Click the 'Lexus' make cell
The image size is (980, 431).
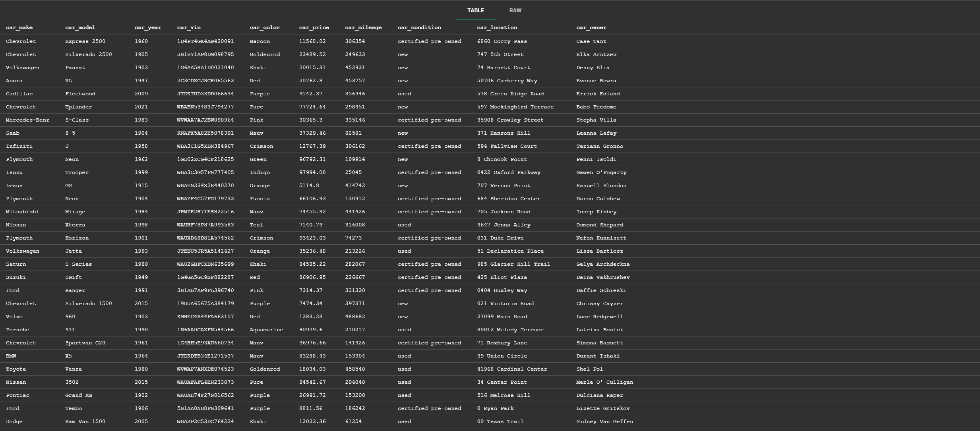pyautogui.click(x=14, y=186)
